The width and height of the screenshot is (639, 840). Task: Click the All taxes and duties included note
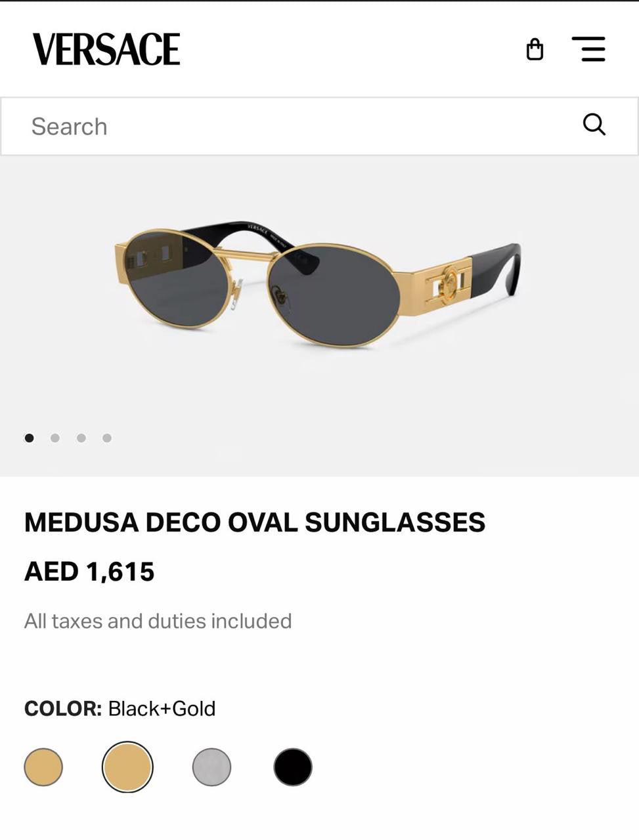coord(158,621)
